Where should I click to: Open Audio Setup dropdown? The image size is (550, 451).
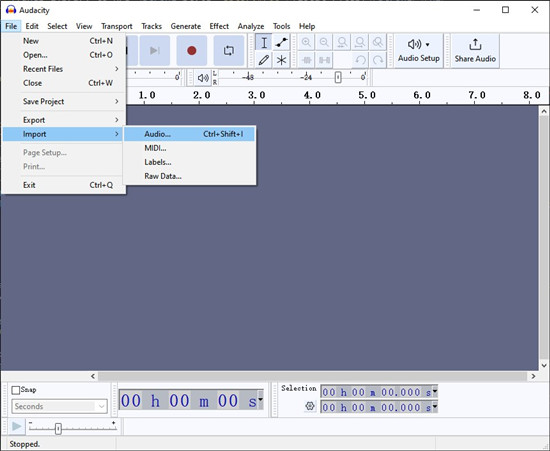418,51
